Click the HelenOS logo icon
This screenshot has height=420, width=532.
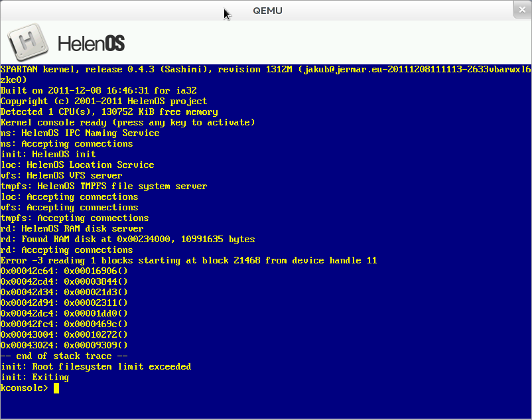tap(28, 42)
